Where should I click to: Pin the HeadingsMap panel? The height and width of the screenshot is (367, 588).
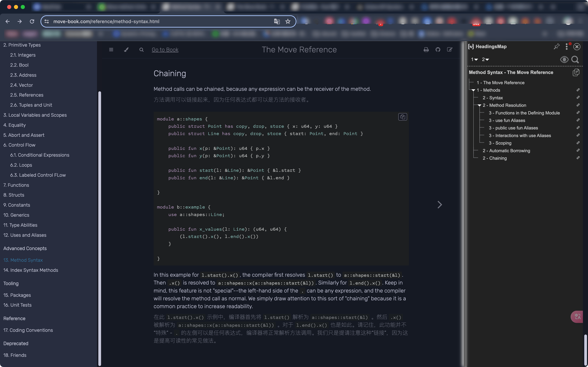coord(557,46)
